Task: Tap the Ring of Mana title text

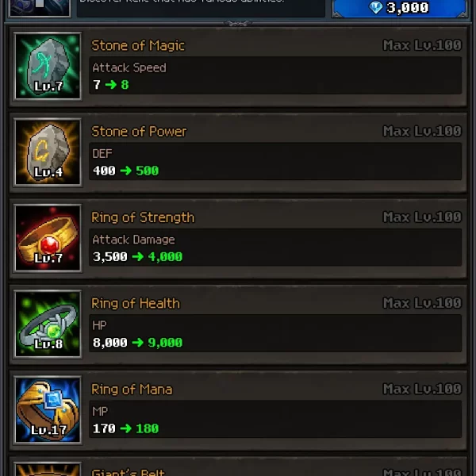Action: 132,390
